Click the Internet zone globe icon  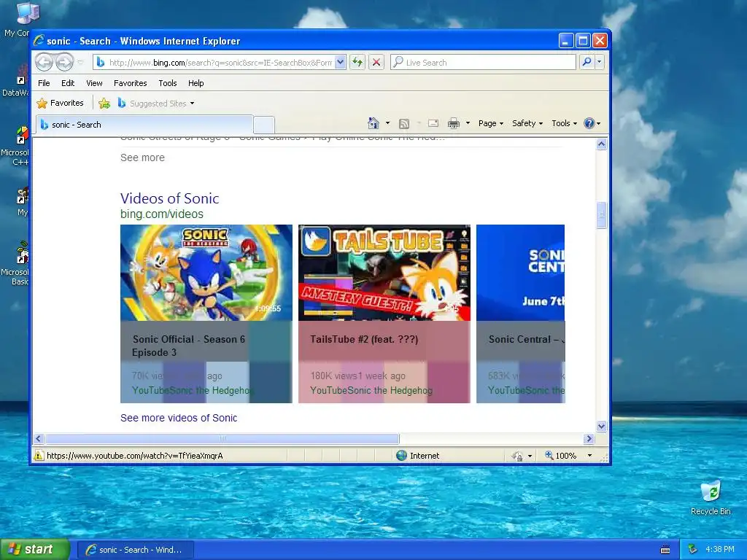pyautogui.click(x=402, y=456)
